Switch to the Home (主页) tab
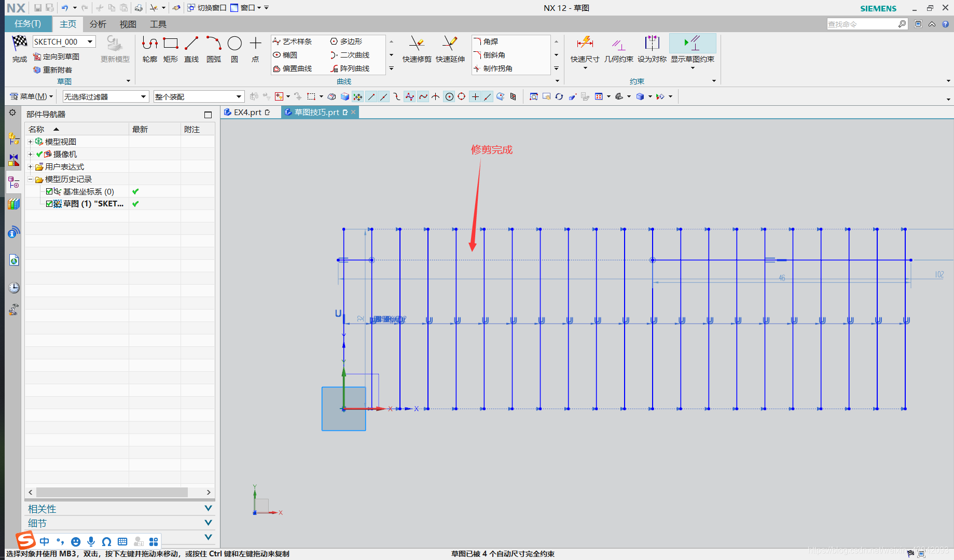 (x=68, y=24)
